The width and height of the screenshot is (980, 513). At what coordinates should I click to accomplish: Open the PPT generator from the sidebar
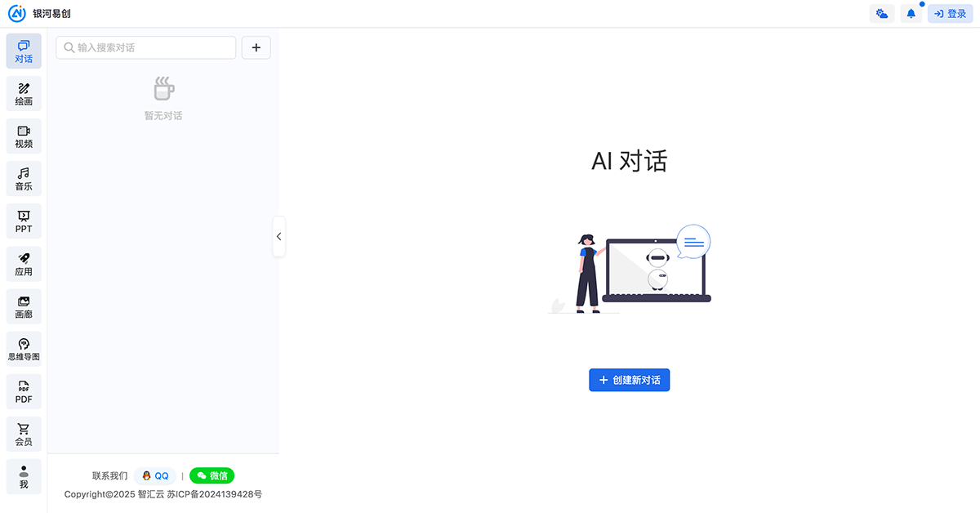[x=24, y=221]
